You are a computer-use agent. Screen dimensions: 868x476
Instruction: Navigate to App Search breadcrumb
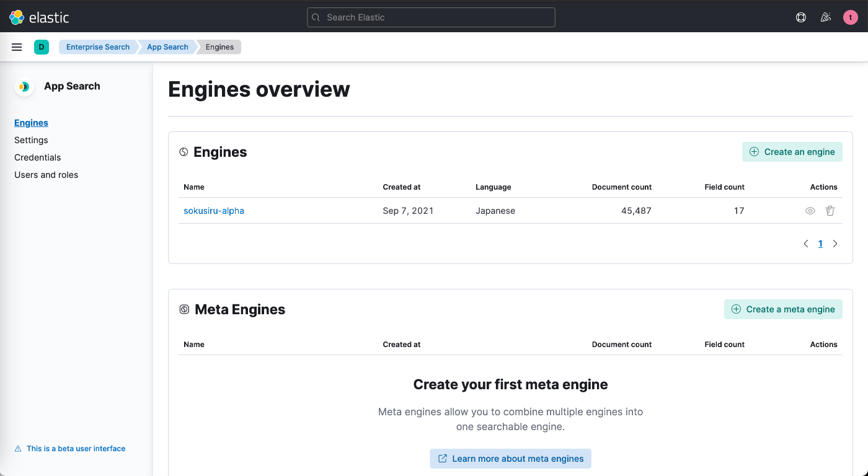pyautogui.click(x=167, y=47)
